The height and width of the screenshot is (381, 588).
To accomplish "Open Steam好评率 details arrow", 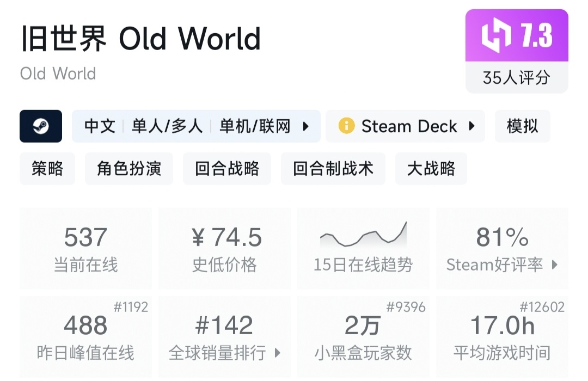I will tap(555, 265).
